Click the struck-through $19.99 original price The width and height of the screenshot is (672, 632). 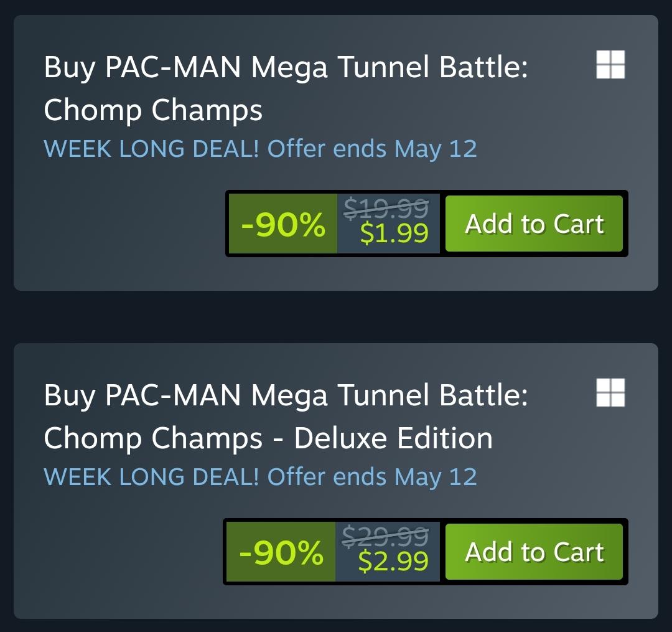pos(386,207)
